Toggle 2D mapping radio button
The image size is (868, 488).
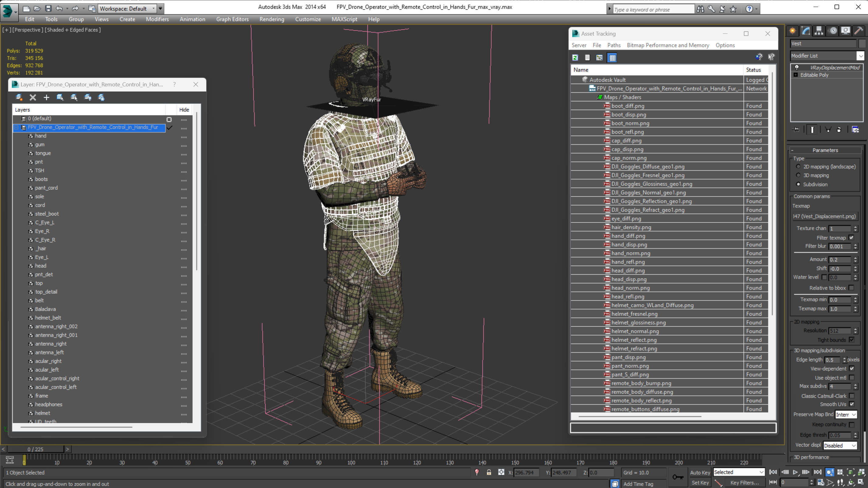click(800, 167)
